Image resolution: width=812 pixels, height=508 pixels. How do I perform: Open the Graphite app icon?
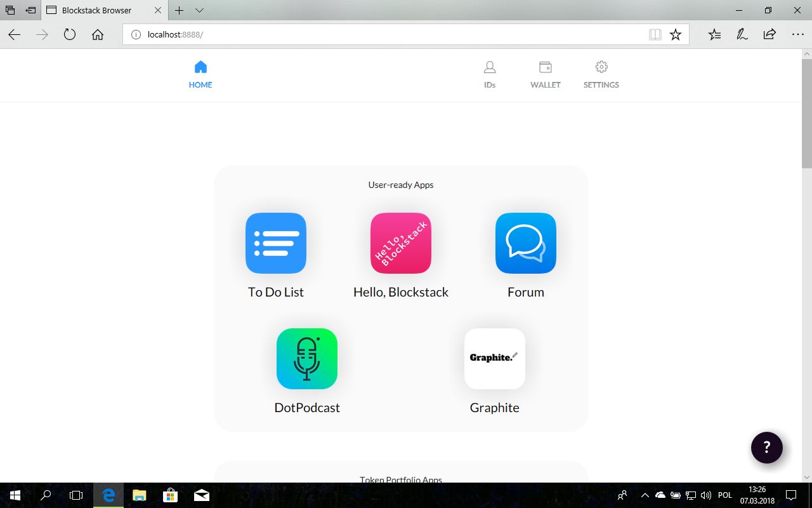pos(495,359)
